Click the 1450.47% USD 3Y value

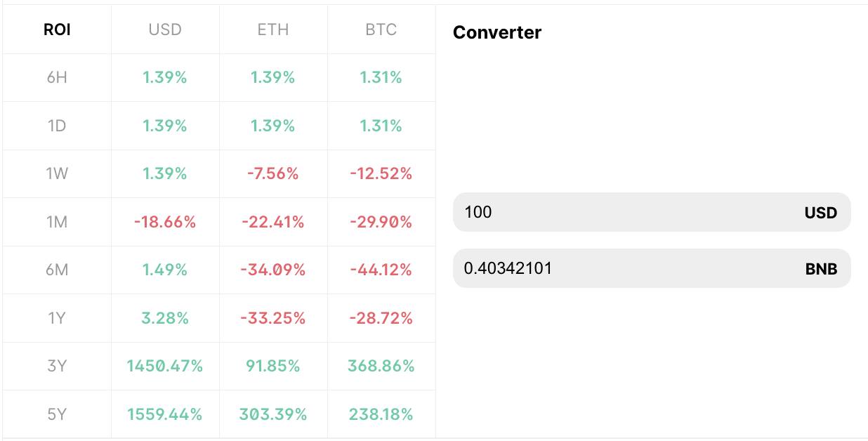point(165,366)
